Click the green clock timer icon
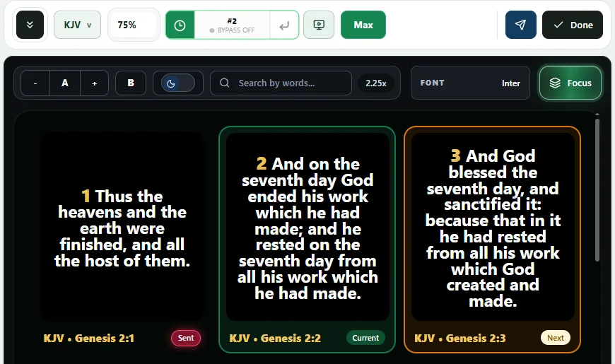Image resolution: width=615 pixels, height=364 pixels. point(180,25)
